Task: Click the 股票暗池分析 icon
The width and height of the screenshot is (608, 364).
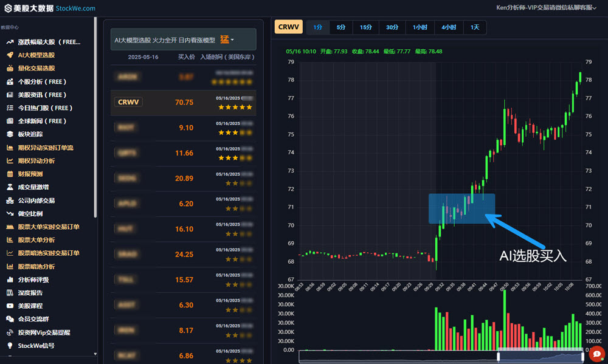Action: point(10,266)
